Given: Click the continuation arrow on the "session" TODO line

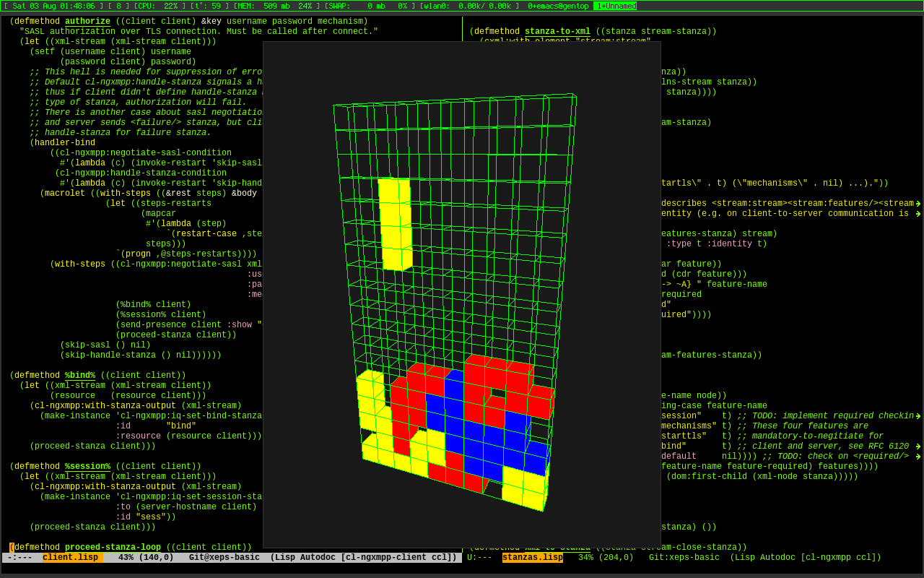Looking at the screenshot, I should [x=918, y=416].
